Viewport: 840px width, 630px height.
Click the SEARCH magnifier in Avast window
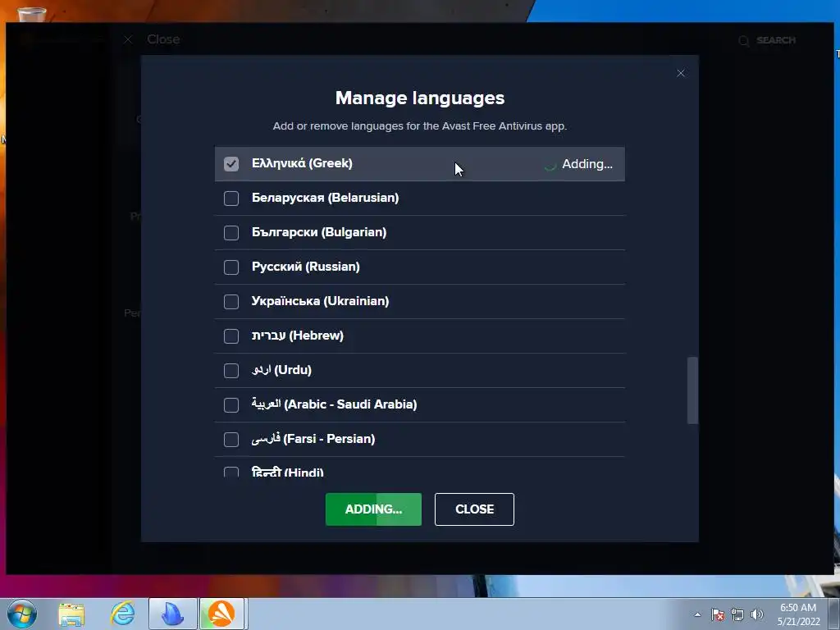point(743,41)
